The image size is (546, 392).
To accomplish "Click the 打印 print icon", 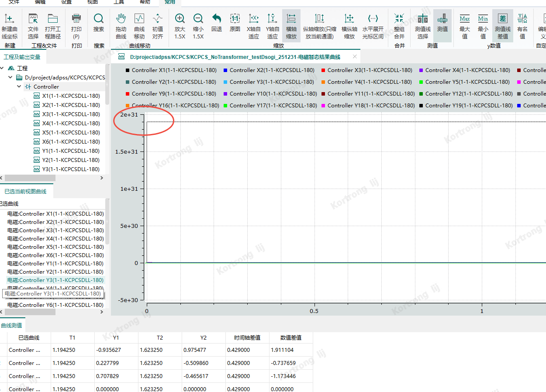I will pyautogui.click(x=76, y=19).
